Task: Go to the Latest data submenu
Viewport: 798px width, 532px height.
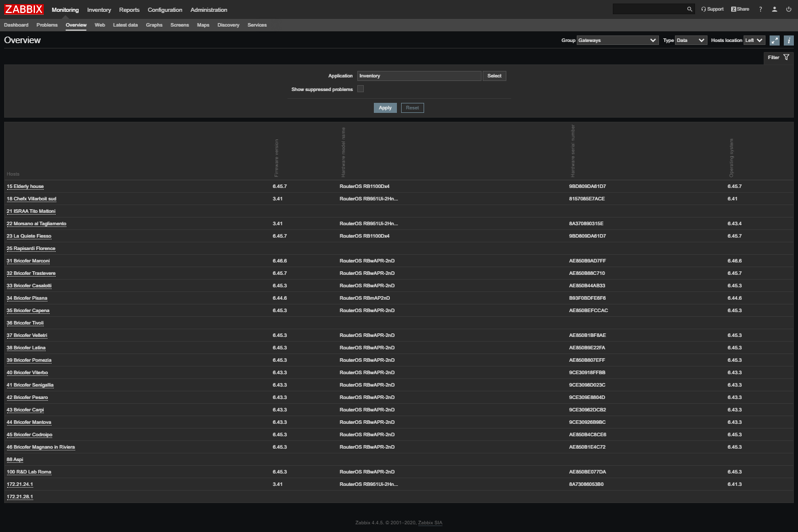Action: [125, 25]
